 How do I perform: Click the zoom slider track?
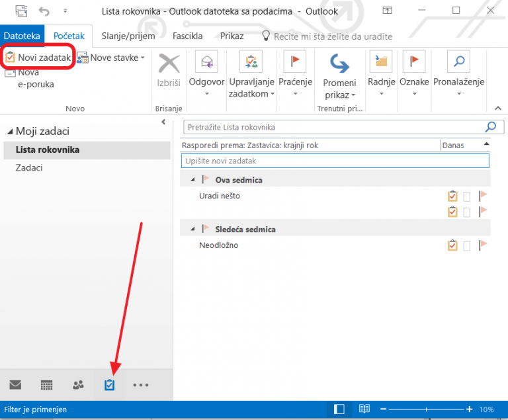(x=427, y=409)
